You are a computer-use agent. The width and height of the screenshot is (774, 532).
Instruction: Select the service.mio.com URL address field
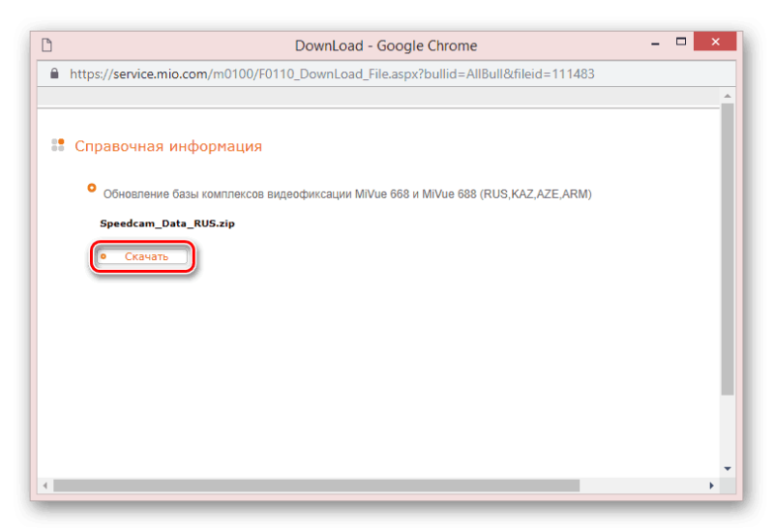(332, 74)
